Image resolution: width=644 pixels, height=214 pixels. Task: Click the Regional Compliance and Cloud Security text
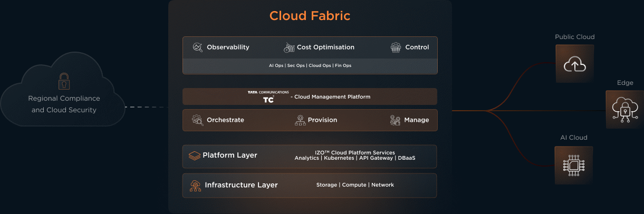point(64,104)
